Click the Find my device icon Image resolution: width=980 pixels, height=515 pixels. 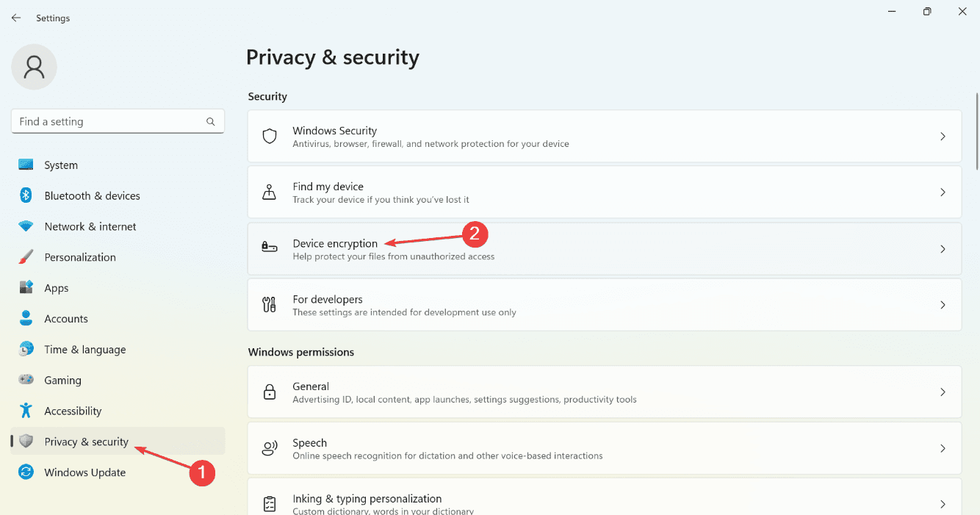(x=270, y=192)
